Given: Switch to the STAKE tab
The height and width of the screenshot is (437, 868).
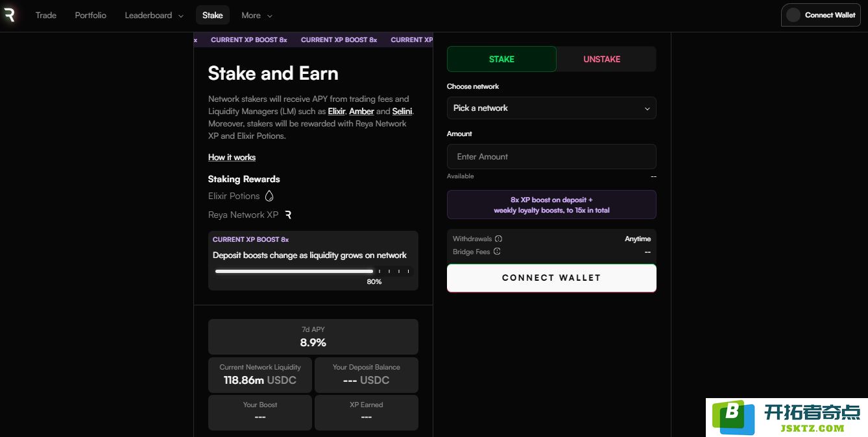Looking at the screenshot, I should [501, 59].
